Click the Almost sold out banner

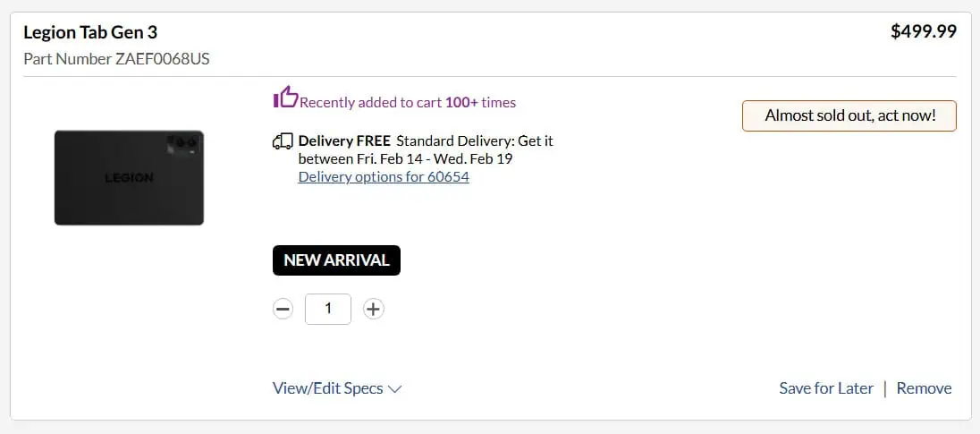(x=849, y=115)
